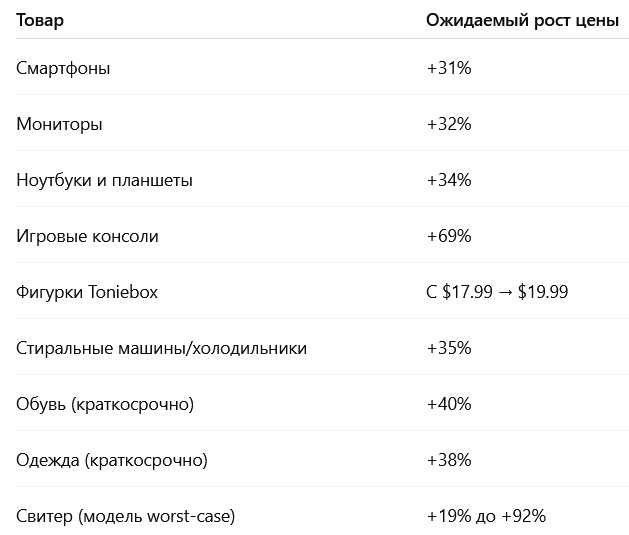Select the "Стиральные машины/холодильники" cell
Screen dimensions: 629x535
(162, 348)
